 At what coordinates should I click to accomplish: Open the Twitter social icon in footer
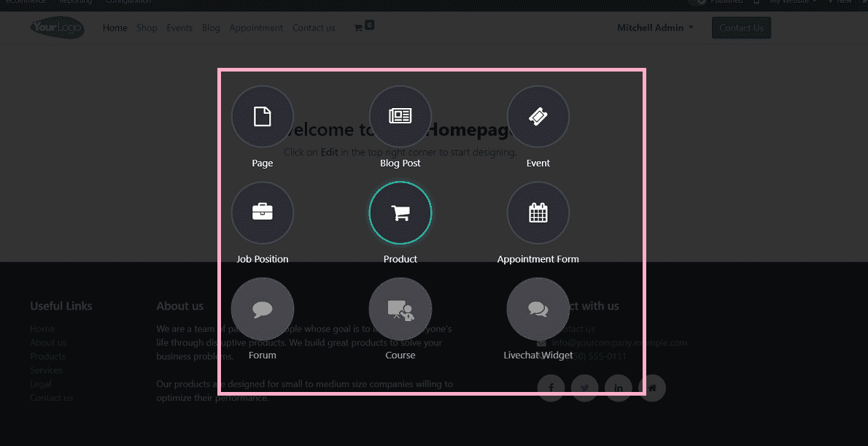(x=584, y=388)
